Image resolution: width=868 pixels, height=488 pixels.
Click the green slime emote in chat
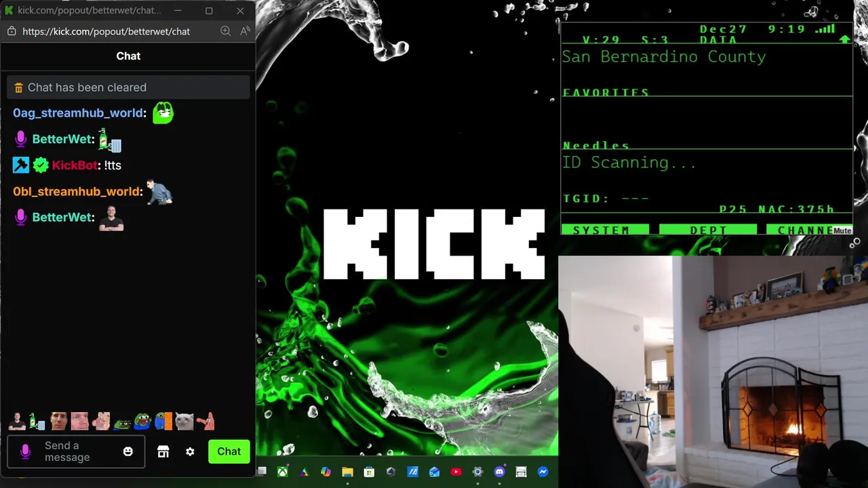(163, 113)
